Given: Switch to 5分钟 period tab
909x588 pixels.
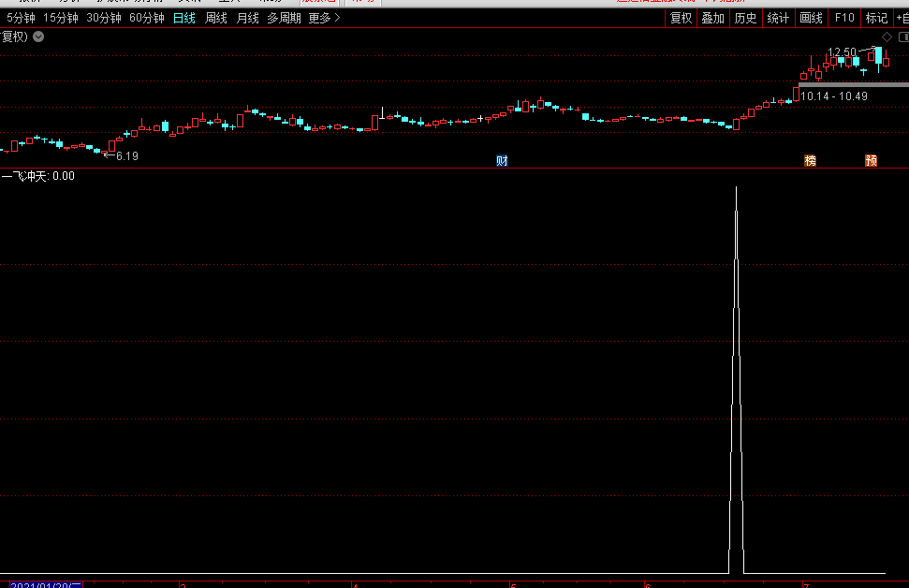Looking at the screenshot, I should tap(21, 18).
